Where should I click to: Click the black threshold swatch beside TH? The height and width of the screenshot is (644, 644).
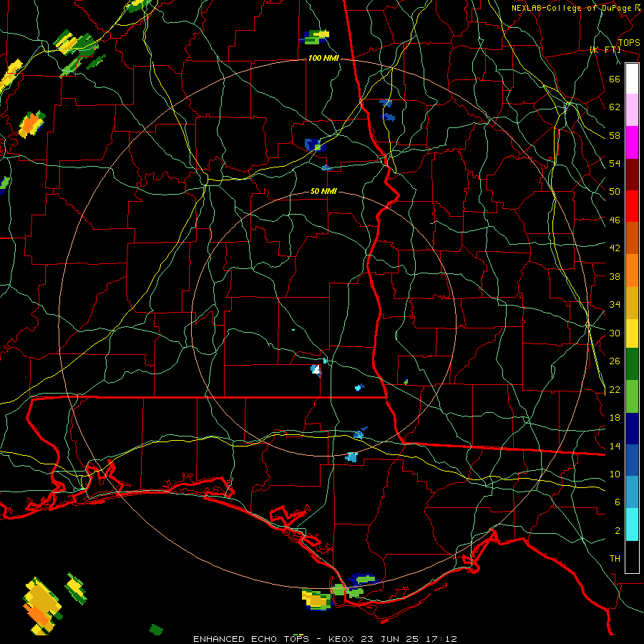pos(632,557)
